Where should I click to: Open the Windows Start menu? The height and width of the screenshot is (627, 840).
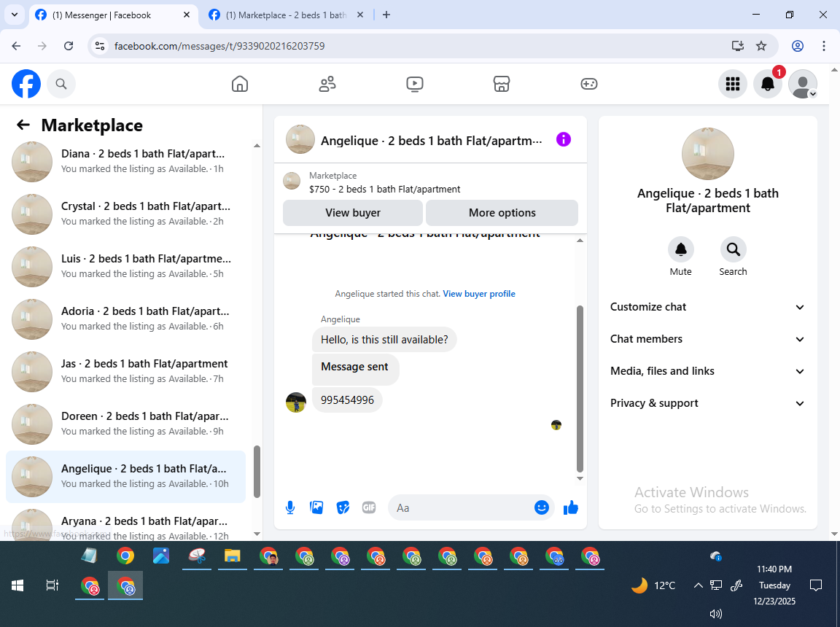pos(17,585)
